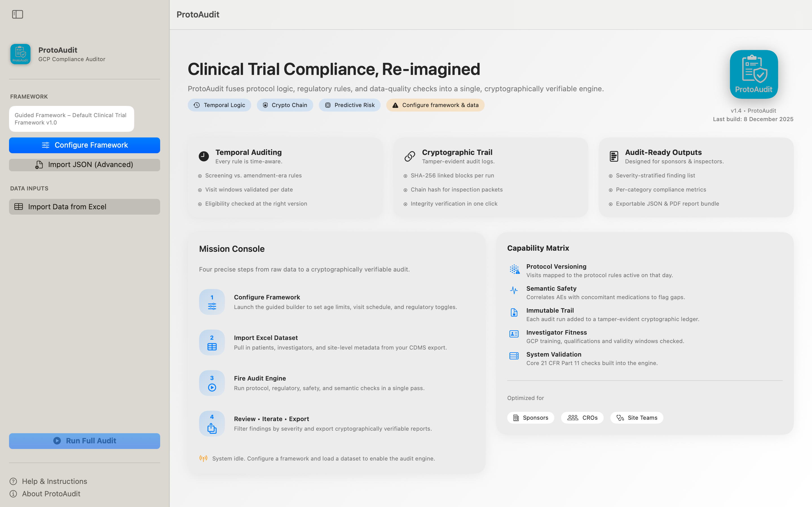Click the System Validation card icon
812x507 pixels.
(x=513, y=356)
